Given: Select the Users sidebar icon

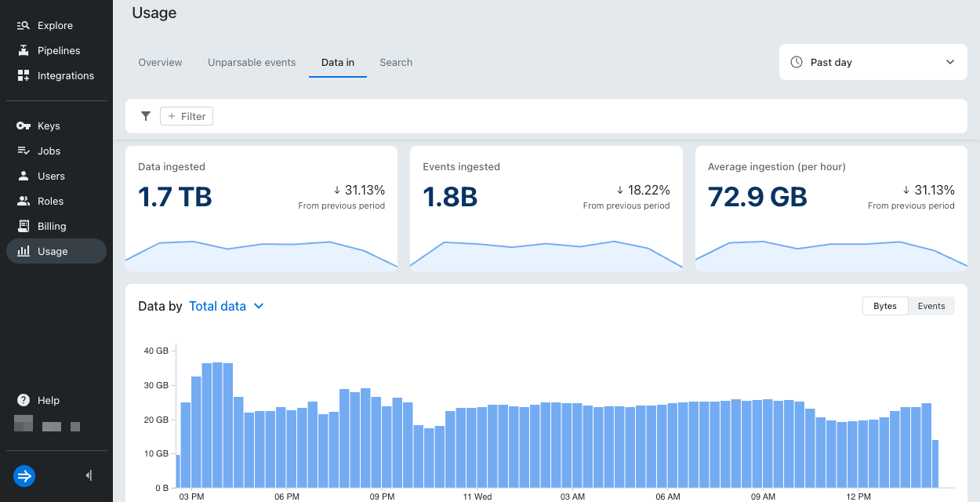Looking at the screenshot, I should pyautogui.click(x=24, y=176).
